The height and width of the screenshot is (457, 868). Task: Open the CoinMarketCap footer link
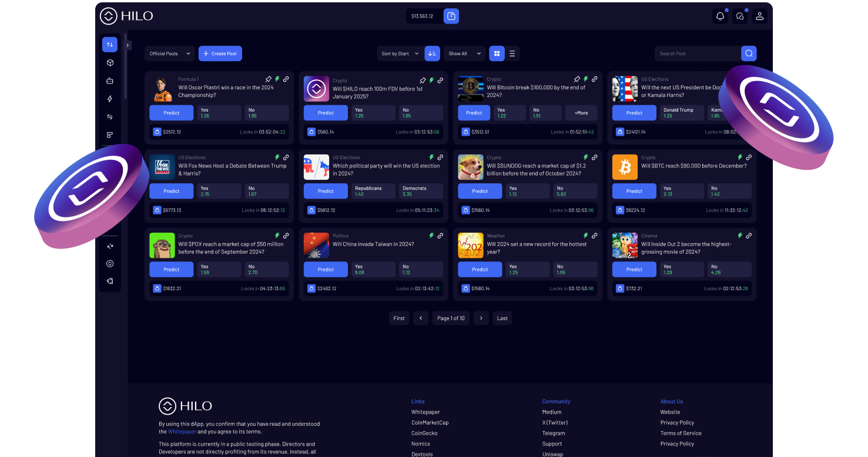pyautogui.click(x=430, y=423)
